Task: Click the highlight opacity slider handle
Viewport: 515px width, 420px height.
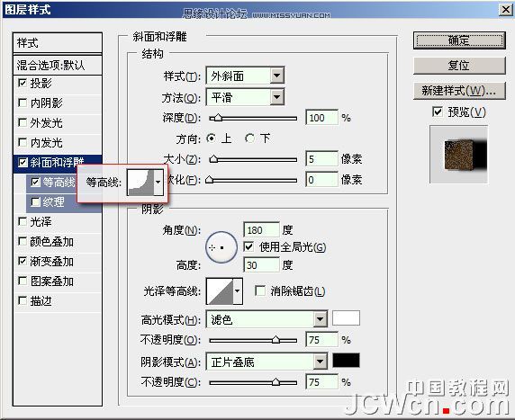Action: pyautogui.click(x=276, y=340)
